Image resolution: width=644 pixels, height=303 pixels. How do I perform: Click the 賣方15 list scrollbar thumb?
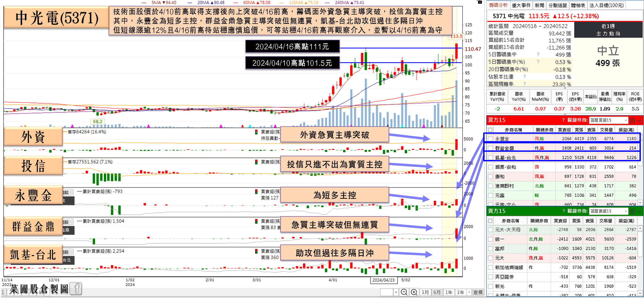click(x=640, y=244)
